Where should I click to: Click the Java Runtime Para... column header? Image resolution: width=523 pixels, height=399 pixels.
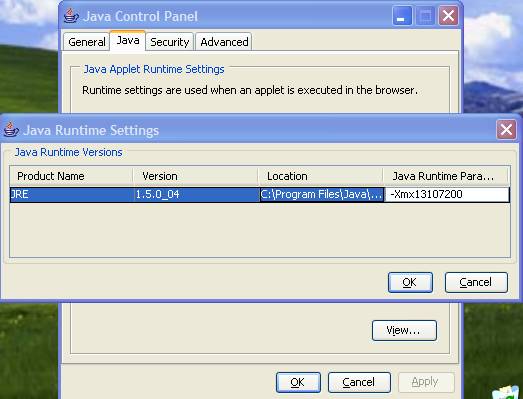point(446,176)
